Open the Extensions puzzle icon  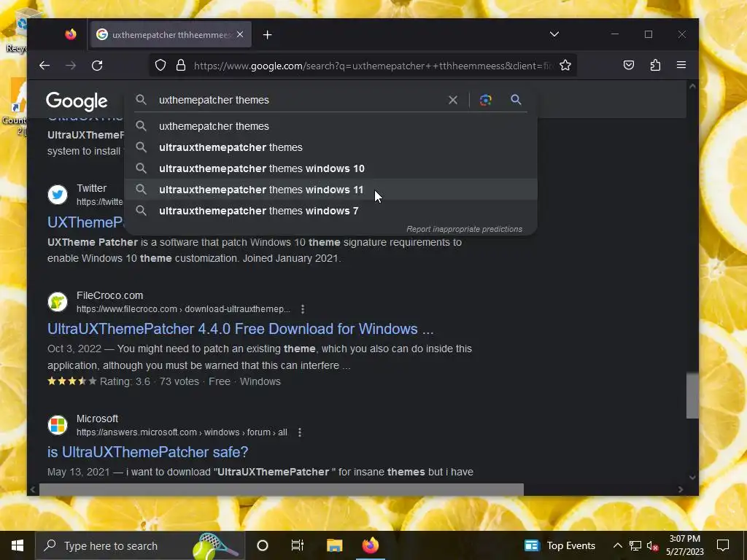655,65
